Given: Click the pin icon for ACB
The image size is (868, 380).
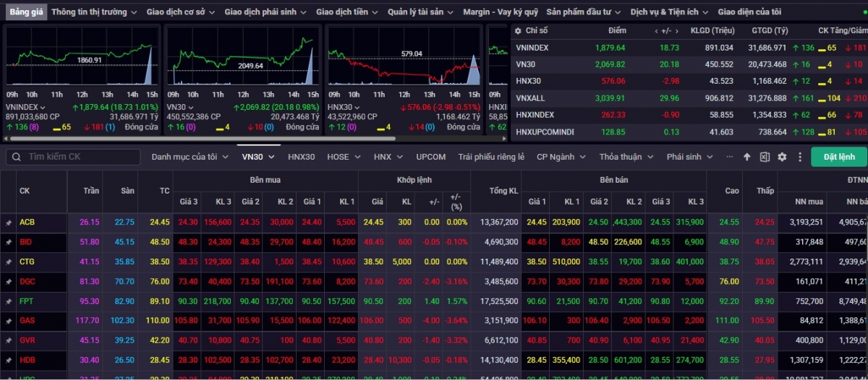Looking at the screenshot, I should 9,223.
